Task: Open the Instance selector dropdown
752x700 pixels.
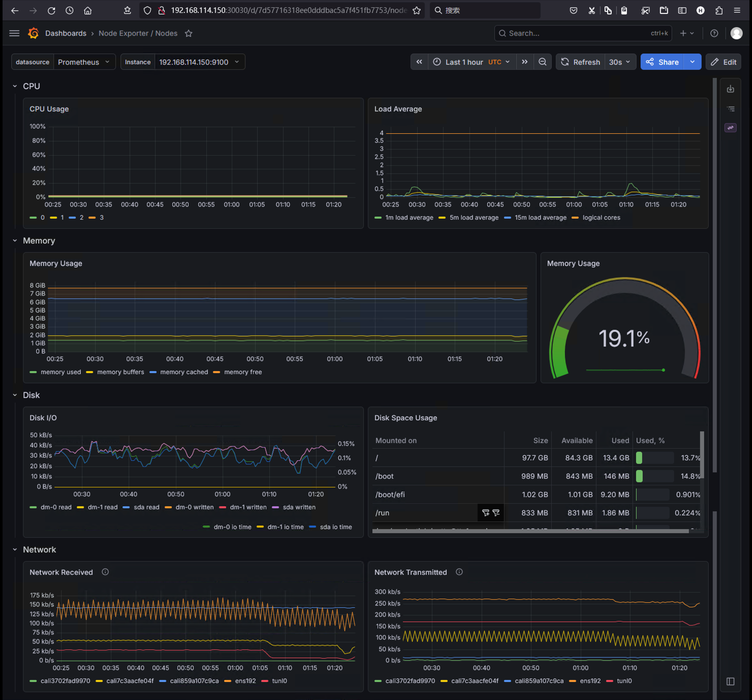Action: [x=199, y=62]
